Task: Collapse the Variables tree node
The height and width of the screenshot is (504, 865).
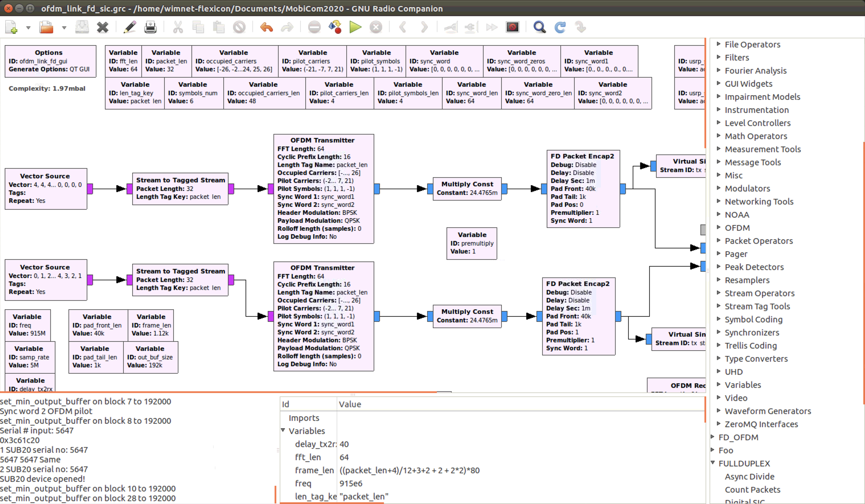Action: (283, 430)
